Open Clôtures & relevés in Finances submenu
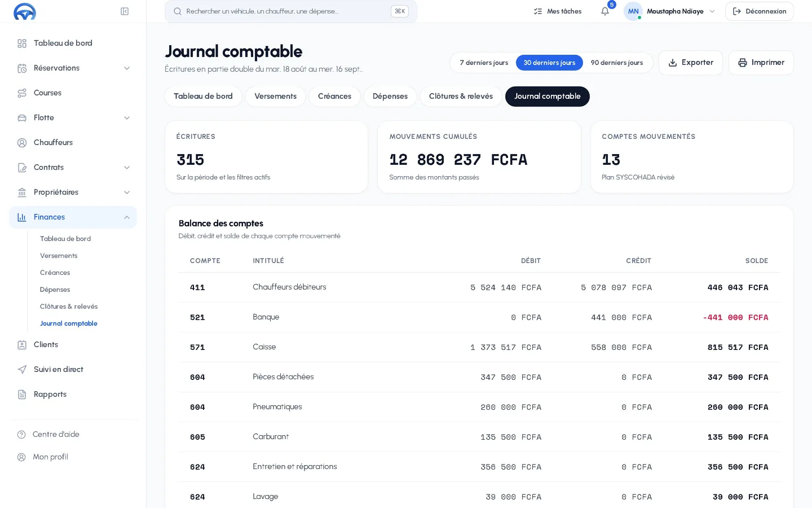 pos(69,306)
